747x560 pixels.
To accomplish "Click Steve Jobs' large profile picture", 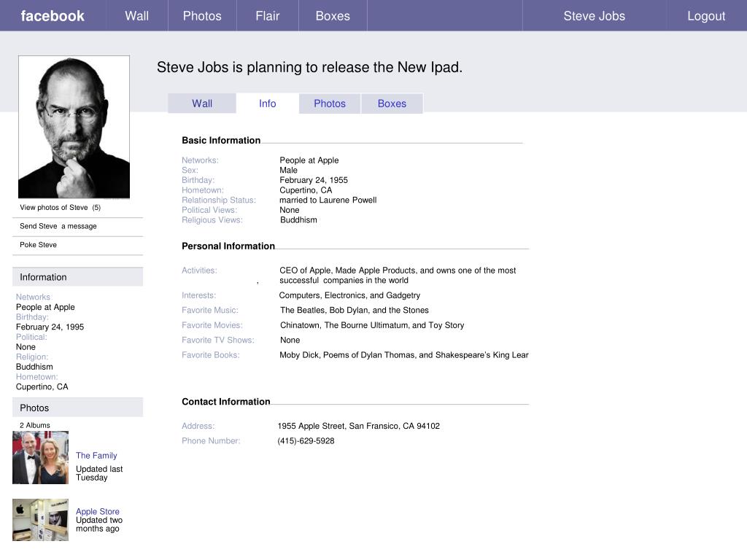I will tap(74, 127).
